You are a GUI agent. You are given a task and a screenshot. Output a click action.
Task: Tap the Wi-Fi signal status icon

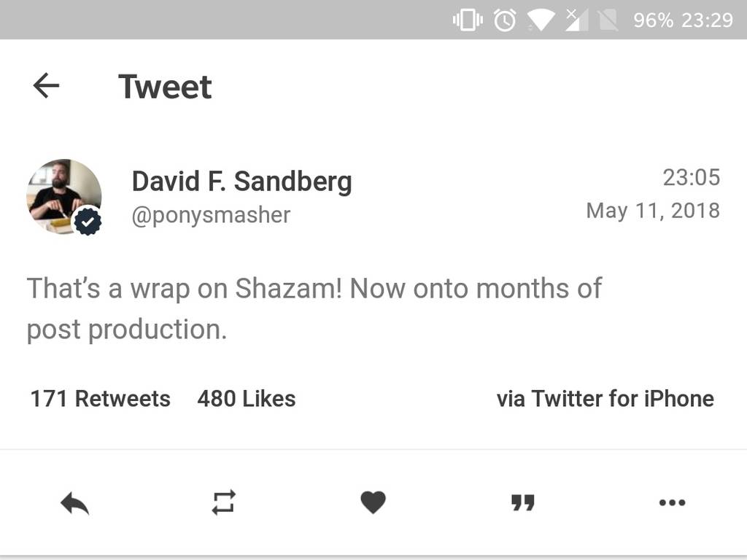click(541, 20)
